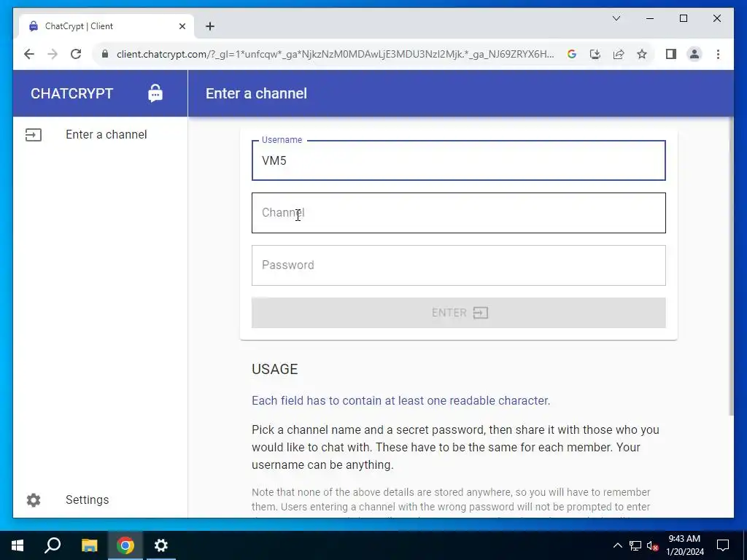Show hidden system tray icons

617,545
